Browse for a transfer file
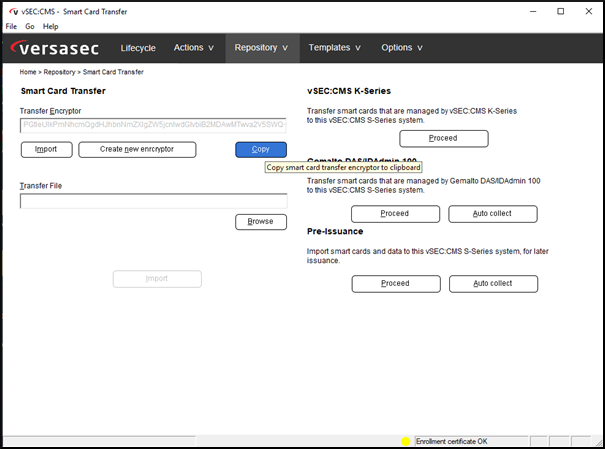The image size is (605, 449). (261, 222)
